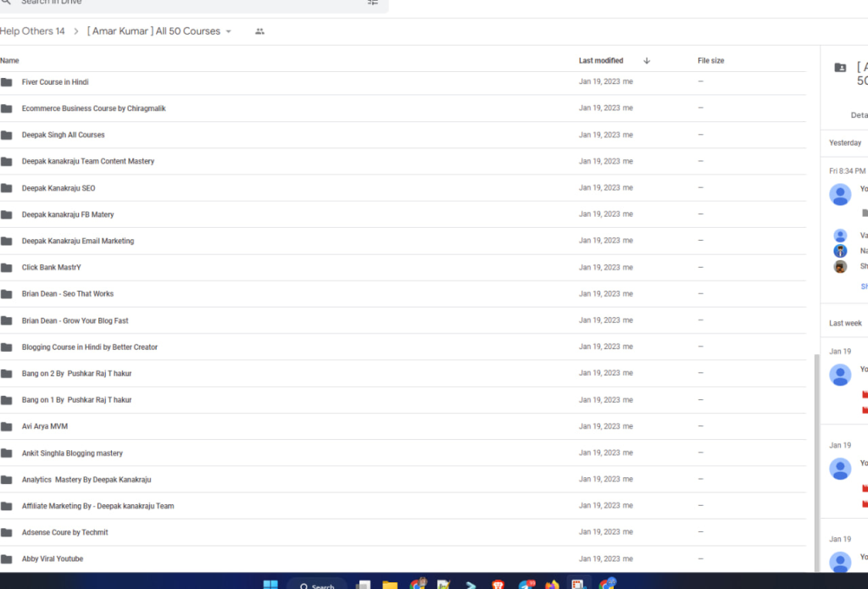The image size is (868, 589).
Task: Reverse sort order with the Last modified arrow
Action: 647,61
